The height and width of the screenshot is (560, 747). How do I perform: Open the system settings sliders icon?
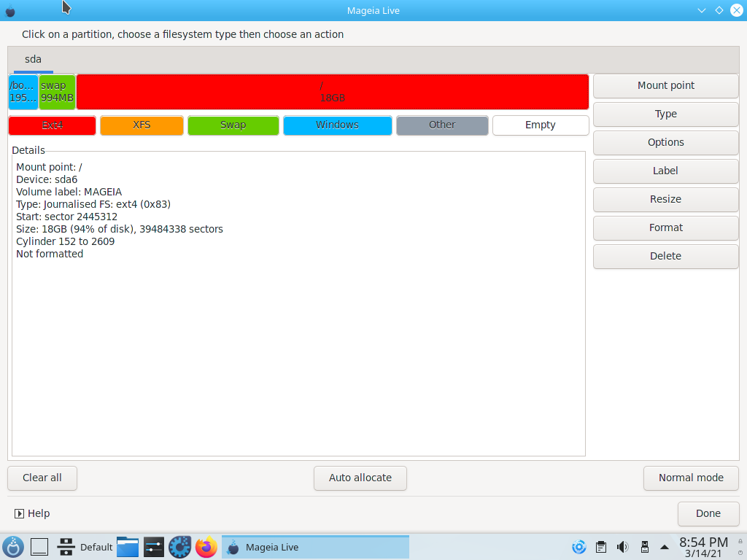[154, 547]
